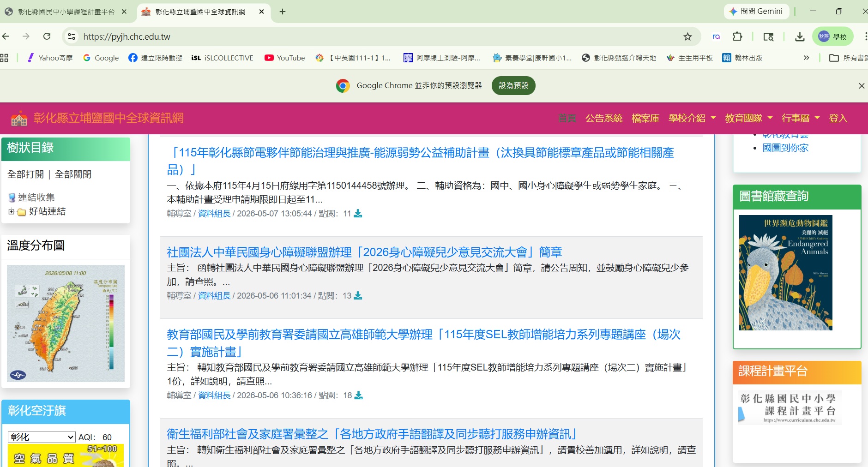Screen dimensions: 868x467
Task: Open the iSLCOLLECTIVE bookmark
Action: coord(223,58)
